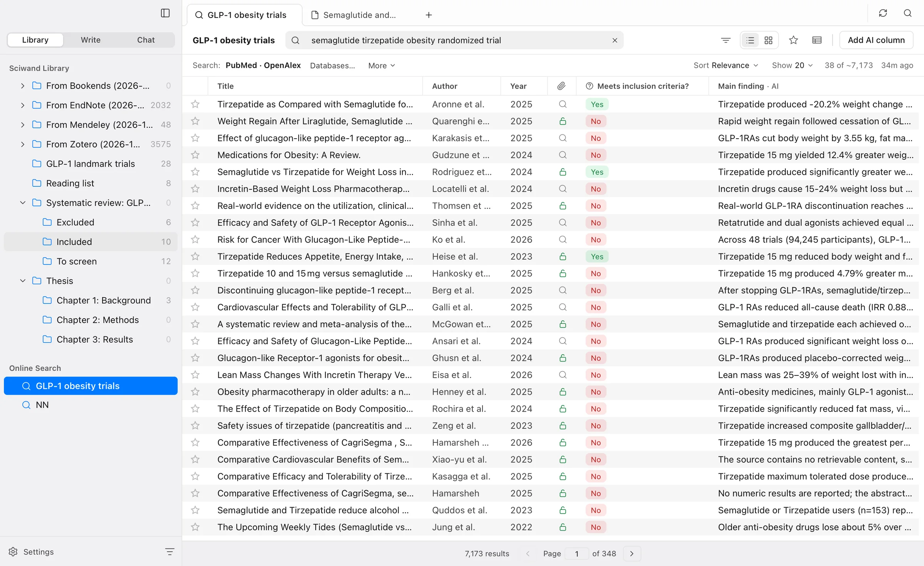Expand From Zotero folder
924x566 pixels.
23,144
